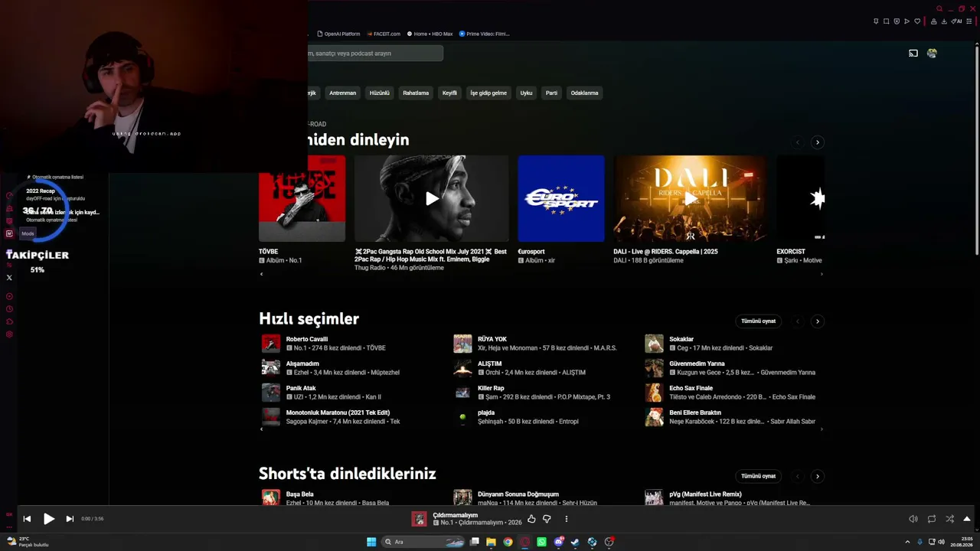Select the Antrenman mood chip

point(342,93)
